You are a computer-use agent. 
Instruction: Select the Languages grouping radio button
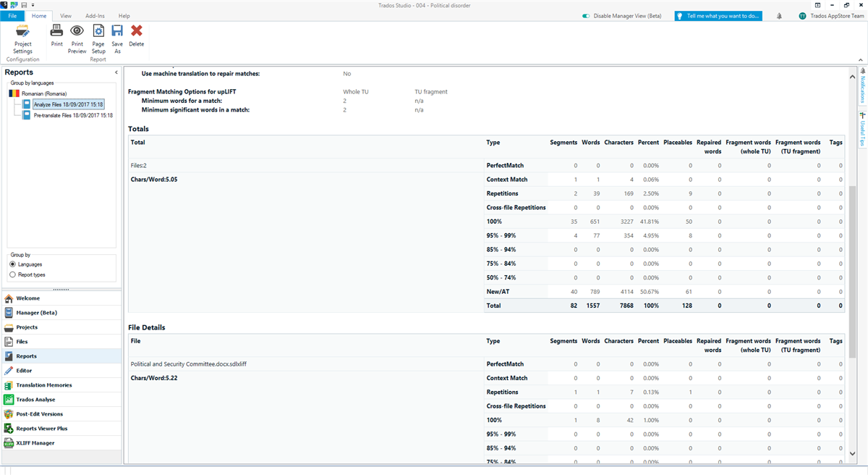12,264
